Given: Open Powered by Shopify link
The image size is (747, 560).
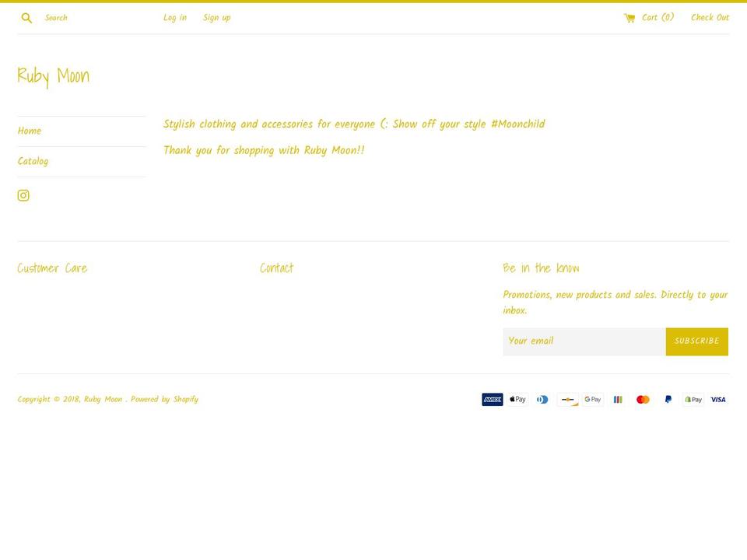Looking at the screenshot, I should pos(164,400).
